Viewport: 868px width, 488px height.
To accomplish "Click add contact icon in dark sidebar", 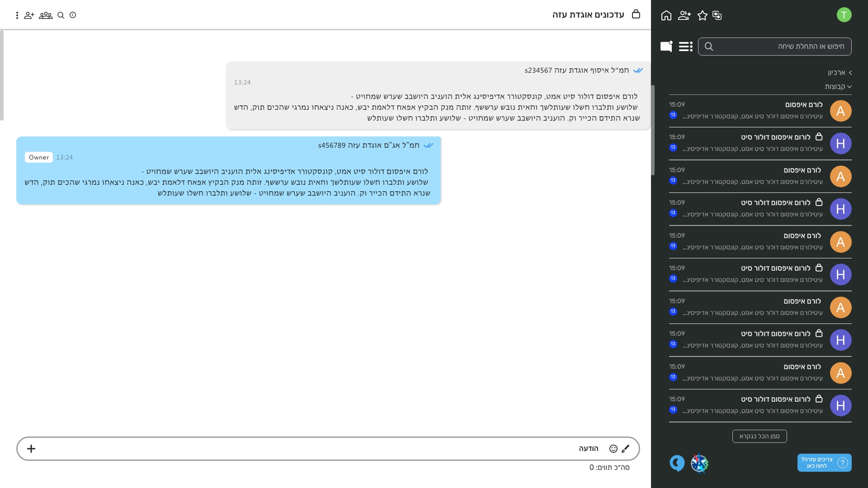I will [x=684, y=15].
